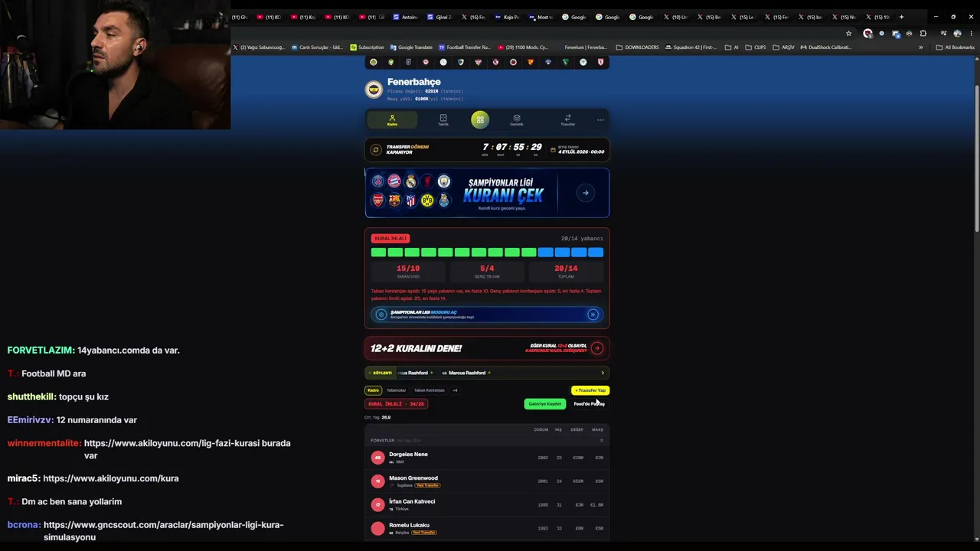Open the ARŞİV bookmark folder

783,47
